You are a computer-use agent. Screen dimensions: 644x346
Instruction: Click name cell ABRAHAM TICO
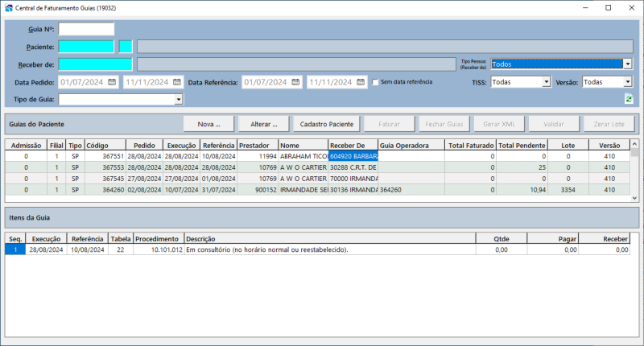point(303,156)
